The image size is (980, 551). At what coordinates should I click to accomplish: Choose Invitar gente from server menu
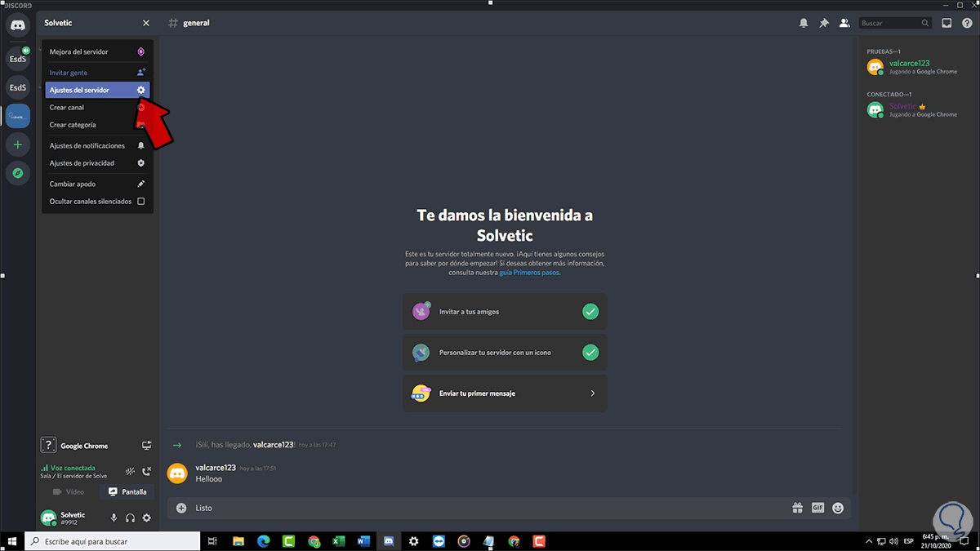pos(97,73)
